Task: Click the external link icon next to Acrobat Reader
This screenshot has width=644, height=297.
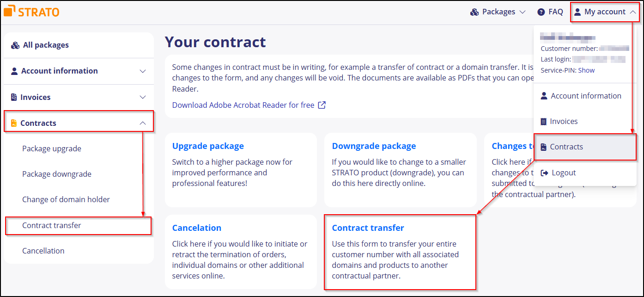Action: click(322, 105)
